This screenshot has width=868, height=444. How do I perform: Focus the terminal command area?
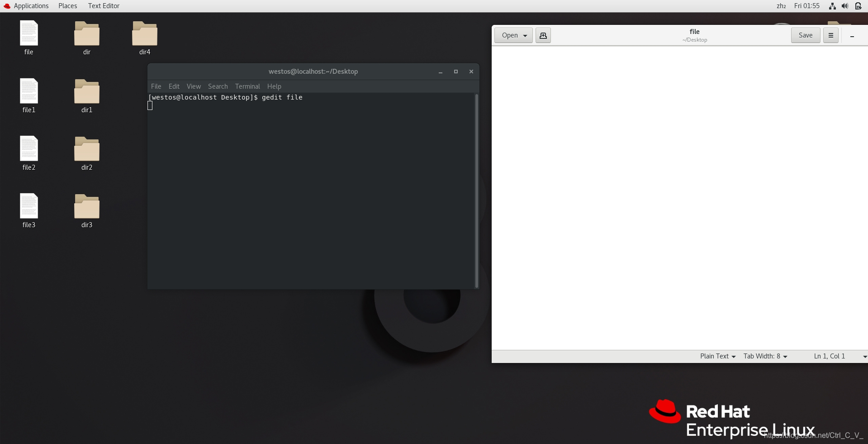[311, 190]
